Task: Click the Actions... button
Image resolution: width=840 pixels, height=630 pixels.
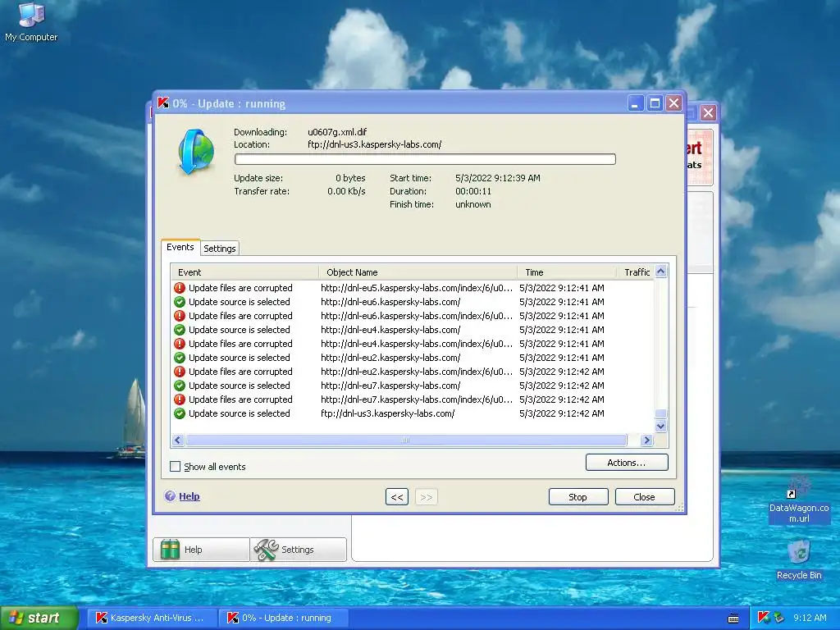Action: click(x=627, y=463)
